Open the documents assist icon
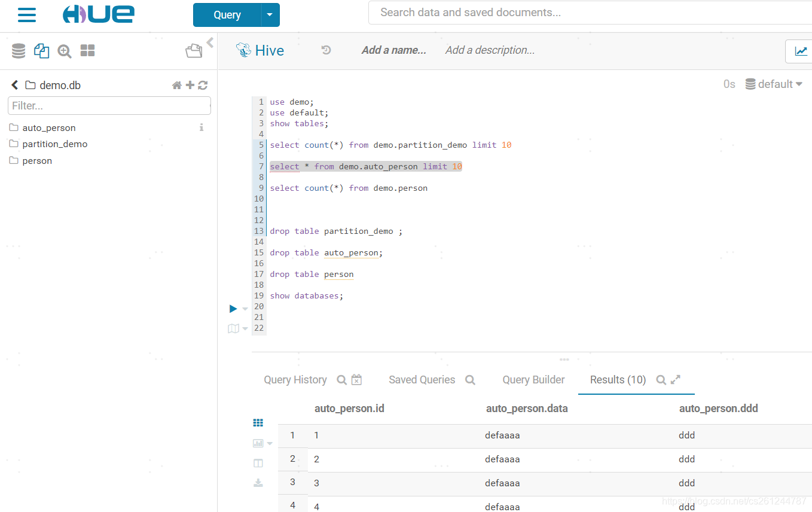Image resolution: width=812 pixels, height=512 pixels. (x=41, y=51)
